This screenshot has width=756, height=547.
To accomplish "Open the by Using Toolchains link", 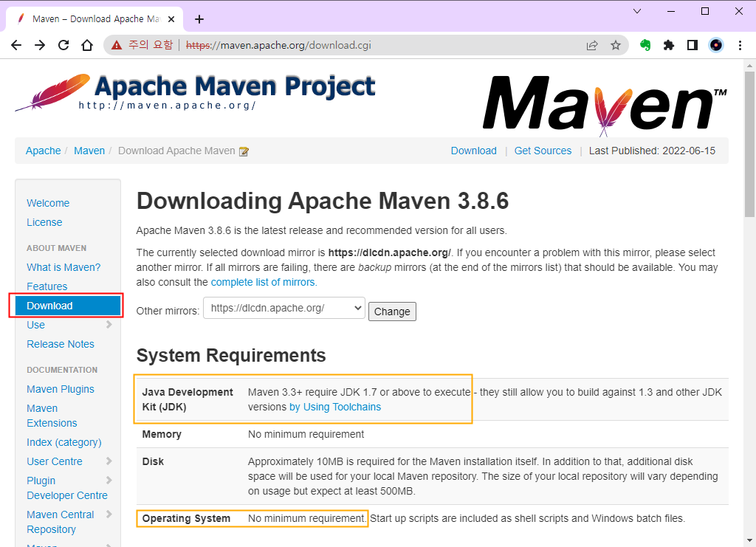I will (x=335, y=407).
